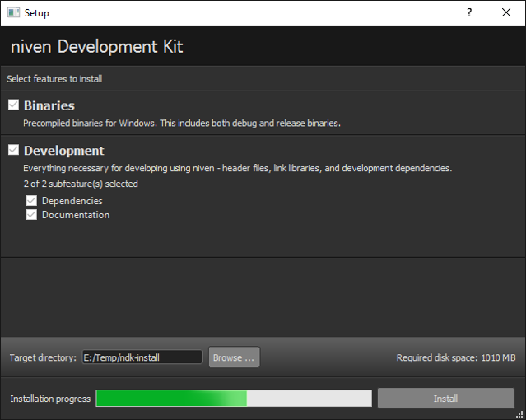The width and height of the screenshot is (526, 420).
Task: Click the resize grip in window corner
Action: click(519, 414)
